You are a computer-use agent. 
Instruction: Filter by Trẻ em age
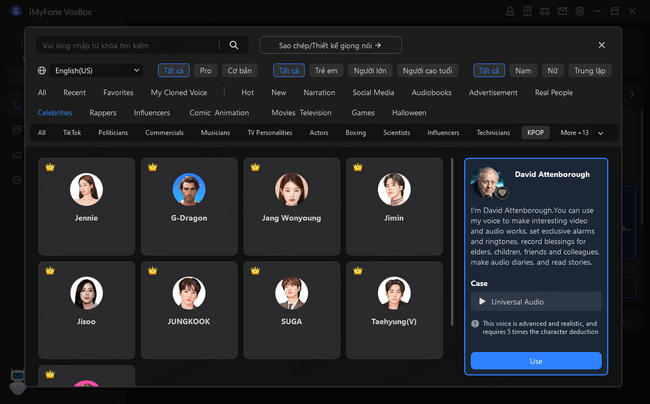326,70
